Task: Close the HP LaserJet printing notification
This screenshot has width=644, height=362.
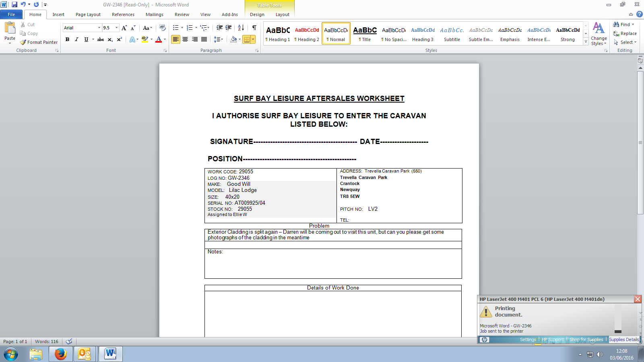Action: [638, 299]
